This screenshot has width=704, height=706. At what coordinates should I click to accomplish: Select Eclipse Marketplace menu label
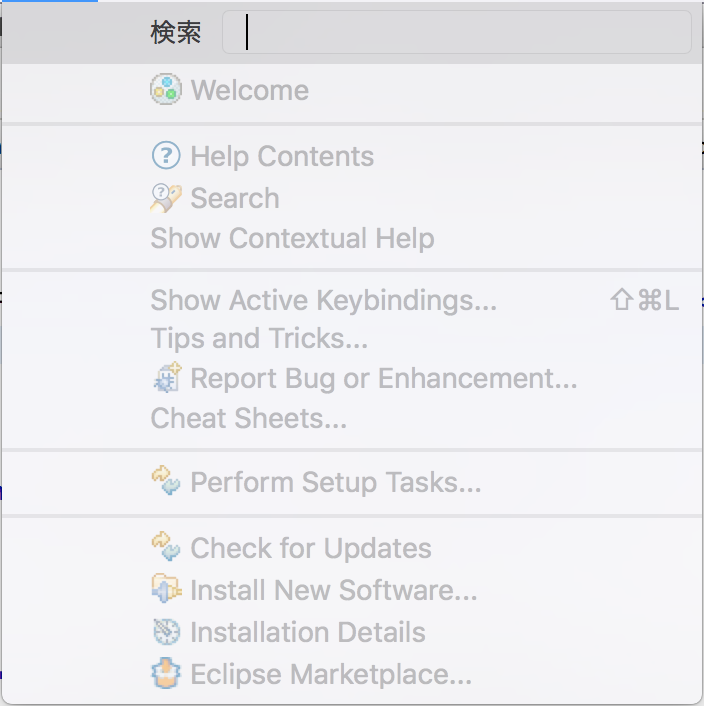coord(331,674)
